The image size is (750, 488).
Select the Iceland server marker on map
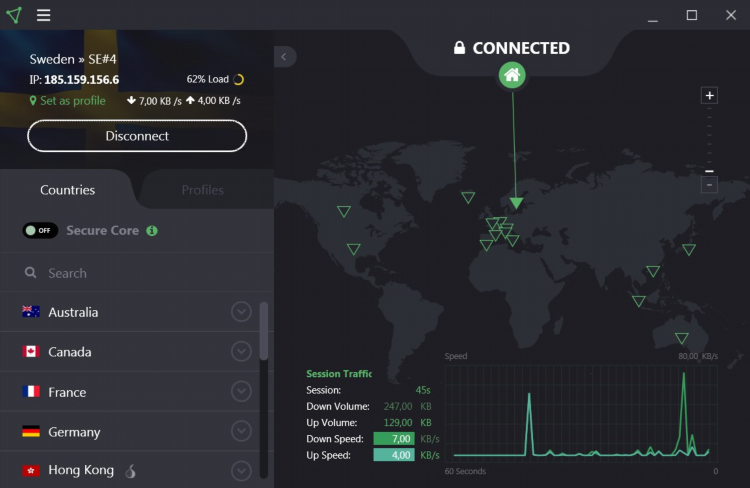click(x=468, y=197)
